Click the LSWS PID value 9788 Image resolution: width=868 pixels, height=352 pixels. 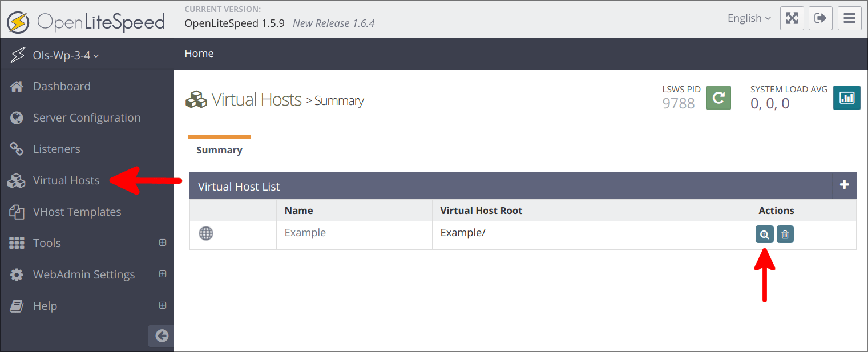(x=679, y=103)
